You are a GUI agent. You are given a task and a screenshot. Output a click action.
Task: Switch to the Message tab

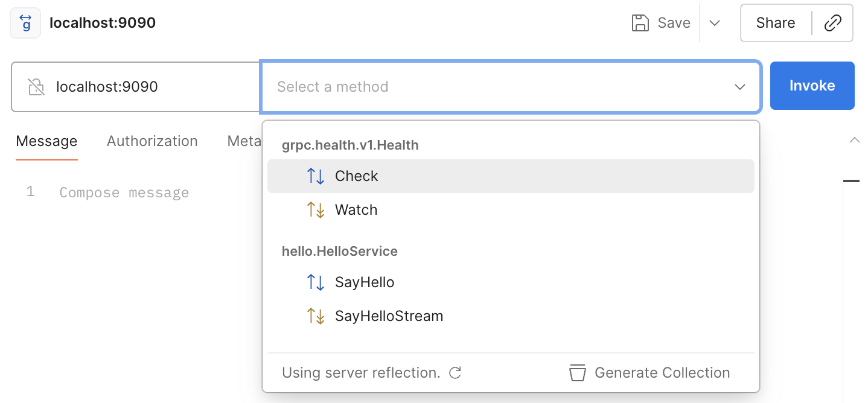(x=46, y=141)
